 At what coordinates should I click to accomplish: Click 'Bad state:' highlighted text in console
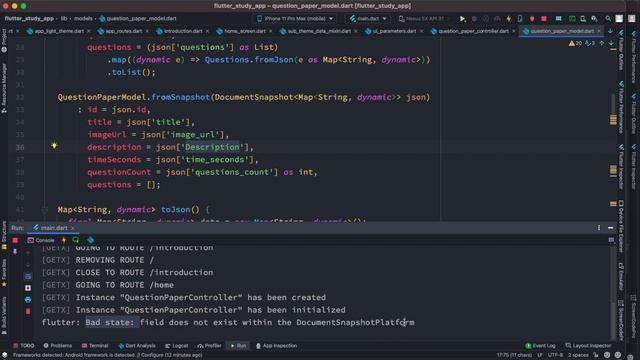(x=109, y=322)
